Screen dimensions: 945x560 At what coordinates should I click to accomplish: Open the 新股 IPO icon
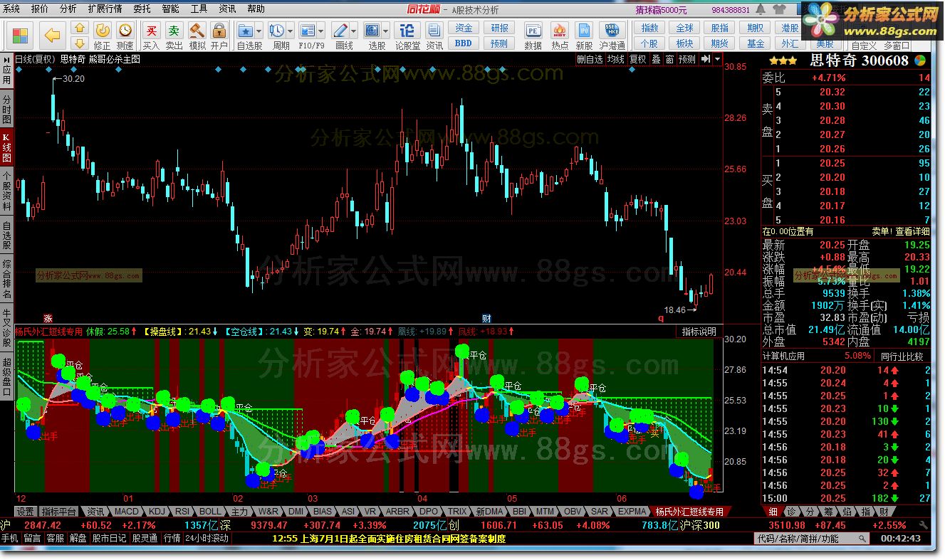click(584, 31)
